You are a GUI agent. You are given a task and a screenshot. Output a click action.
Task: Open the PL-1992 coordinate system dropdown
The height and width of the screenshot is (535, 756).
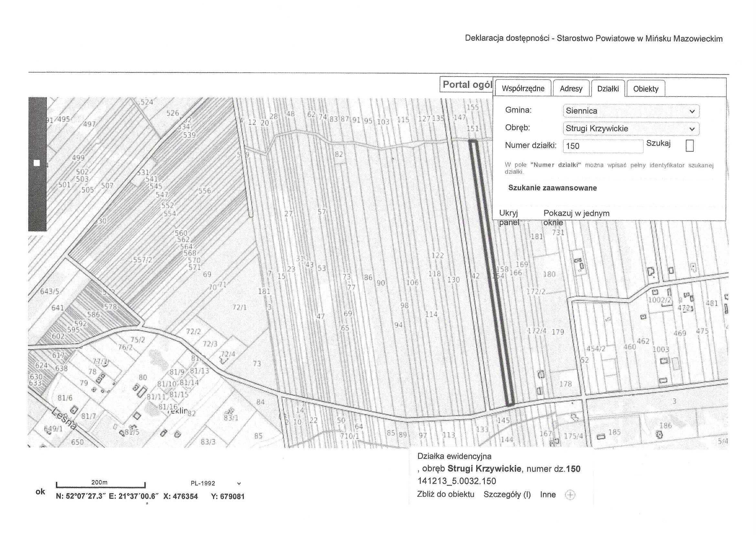(x=216, y=483)
